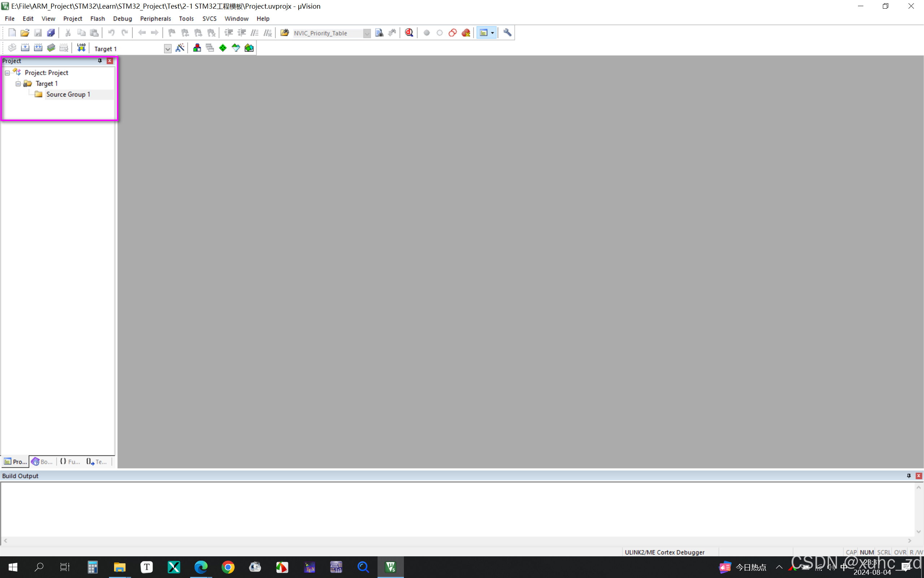Click the Paste icon
Screen dimensions: 924x578
pos(94,33)
